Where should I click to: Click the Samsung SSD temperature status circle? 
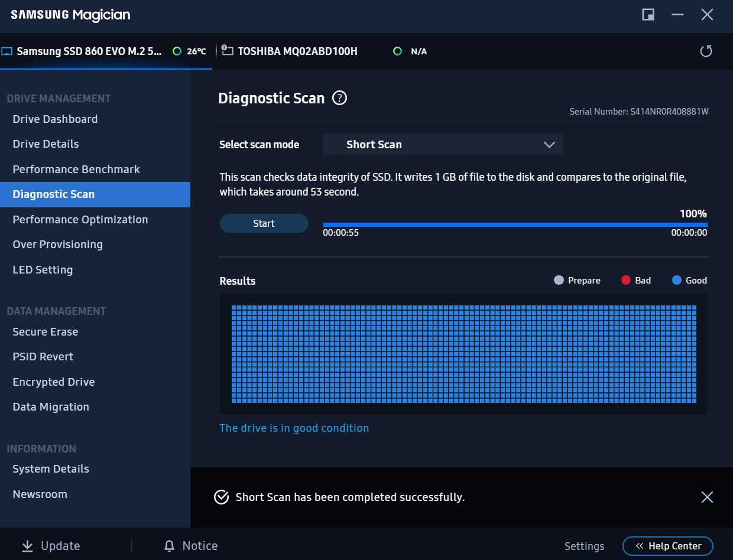(x=177, y=51)
